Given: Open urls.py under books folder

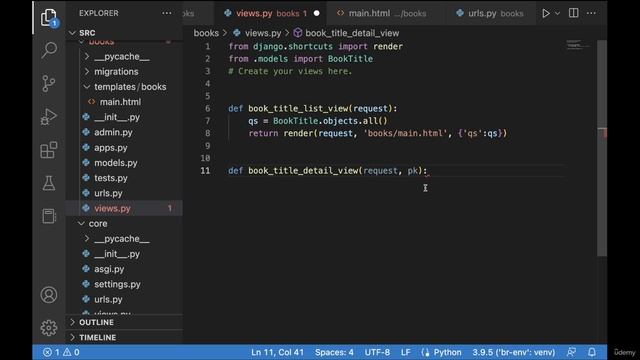Looking at the screenshot, I should pos(108,193).
